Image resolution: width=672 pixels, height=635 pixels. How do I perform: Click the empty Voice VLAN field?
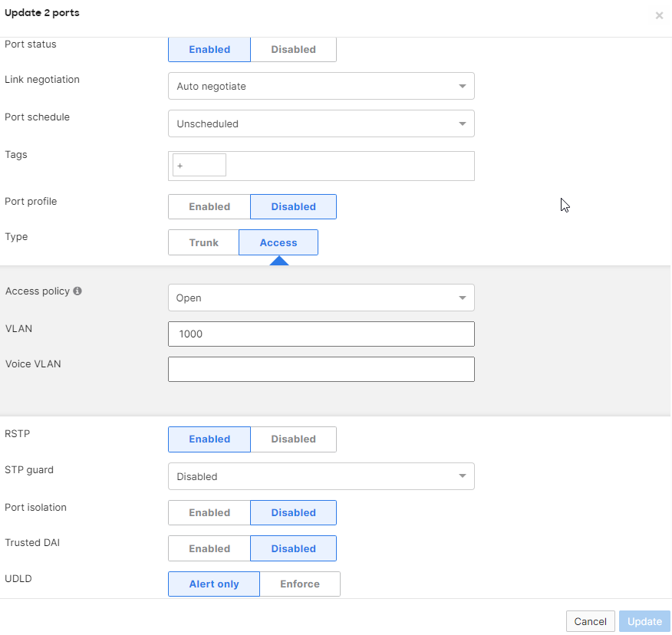click(321, 369)
